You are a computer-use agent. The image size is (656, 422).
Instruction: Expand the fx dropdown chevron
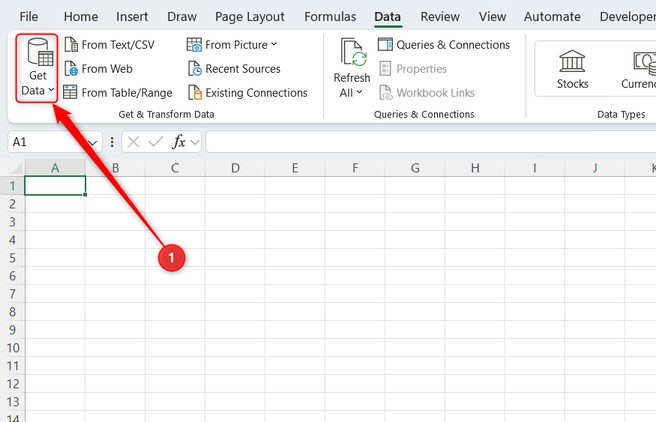[x=195, y=143]
